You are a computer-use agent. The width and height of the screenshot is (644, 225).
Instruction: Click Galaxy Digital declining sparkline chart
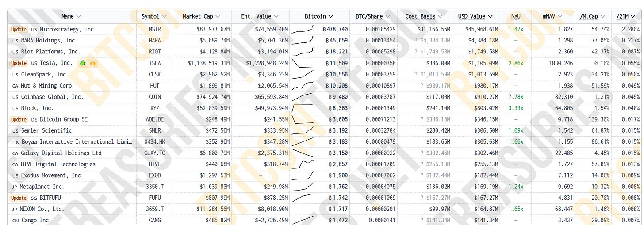point(303,153)
